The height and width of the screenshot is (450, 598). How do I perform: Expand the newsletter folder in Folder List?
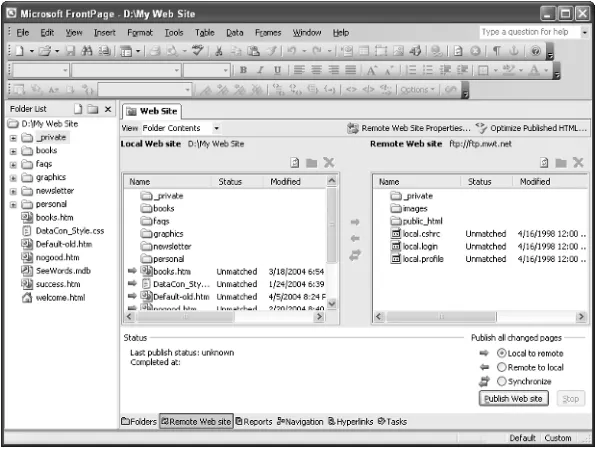pos(13,191)
